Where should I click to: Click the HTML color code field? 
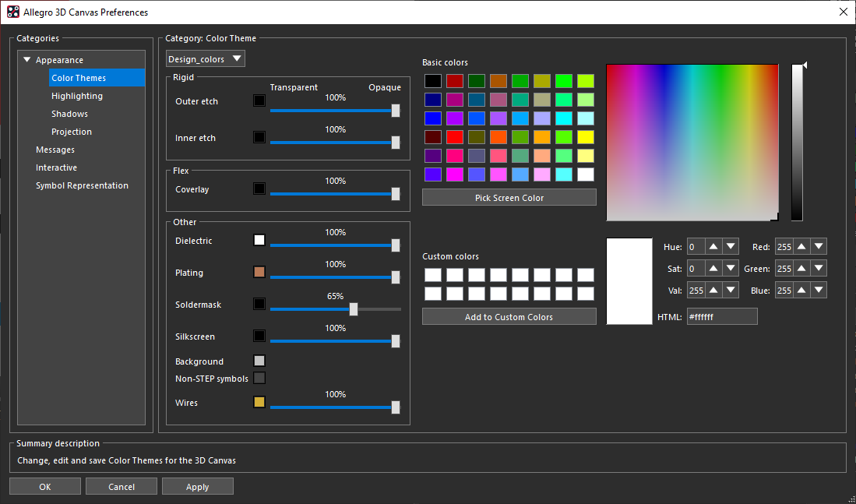(x=722, y=317)
